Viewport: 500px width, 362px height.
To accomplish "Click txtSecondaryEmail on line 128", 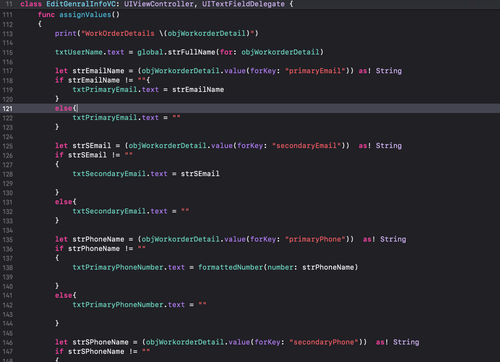I will pyautogui.click(x=109, y=174).
